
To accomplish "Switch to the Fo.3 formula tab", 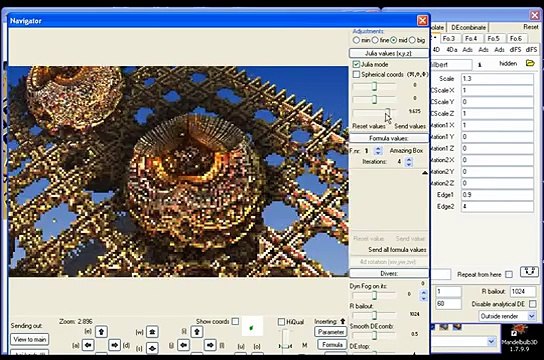I will pos(449,38).
